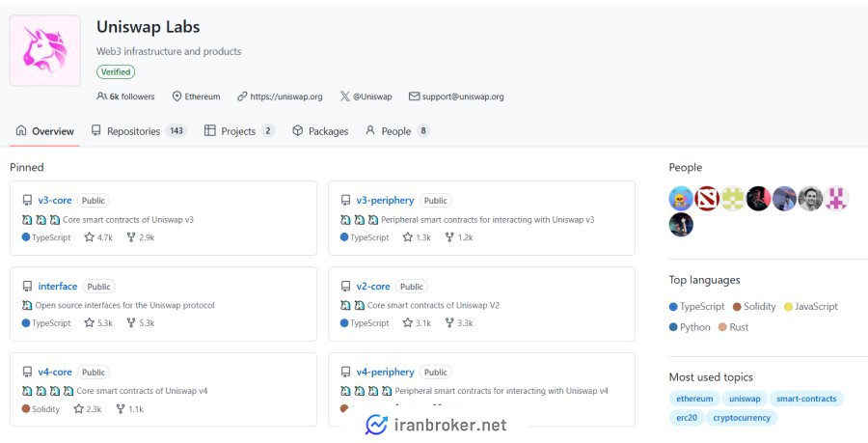This screenshot has height=443, width=868.
Task: Click the table icon on Projects tab
Action: 210,130
